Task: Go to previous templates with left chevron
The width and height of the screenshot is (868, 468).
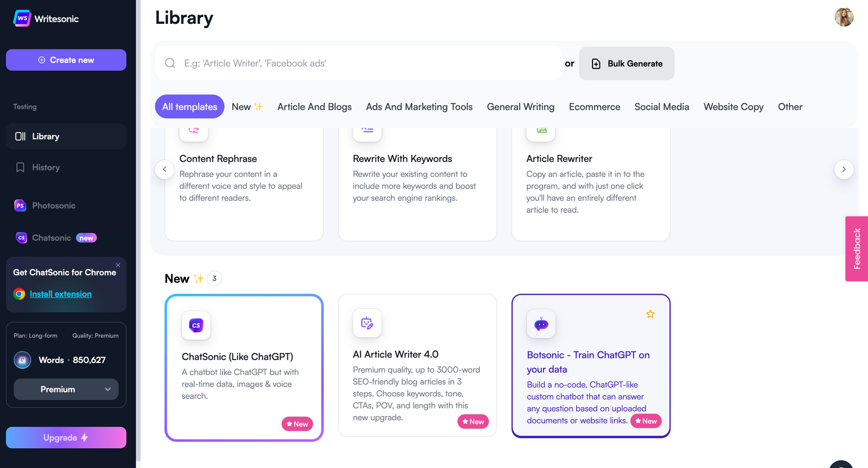Action: click(x=164, y=169)
